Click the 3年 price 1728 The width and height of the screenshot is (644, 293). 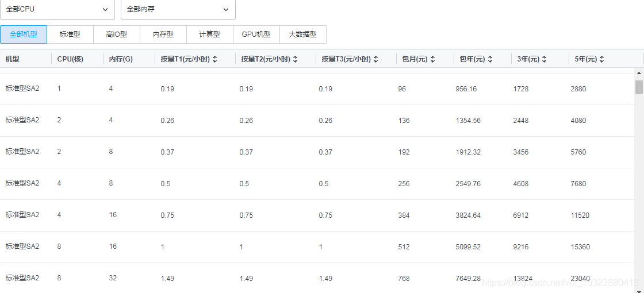(521, 88)
